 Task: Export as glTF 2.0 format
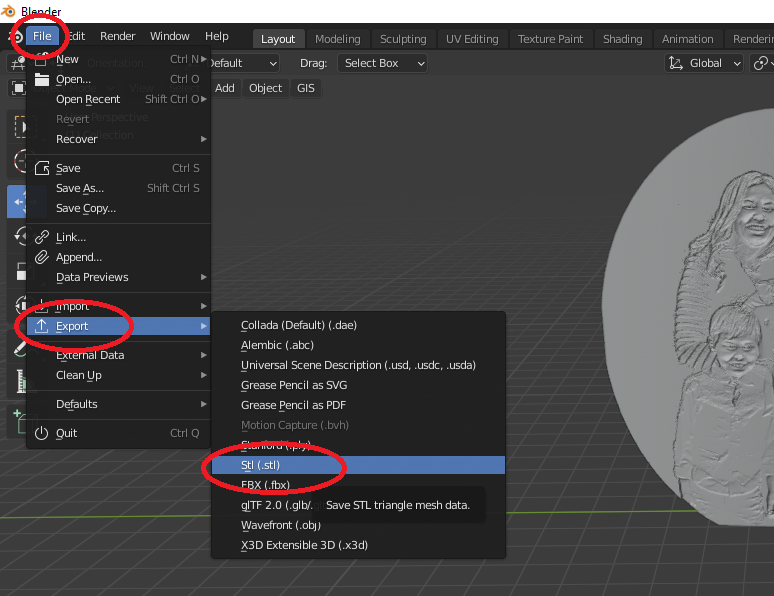(276, 505)
